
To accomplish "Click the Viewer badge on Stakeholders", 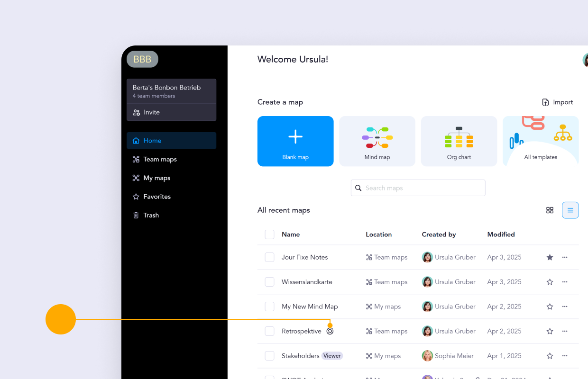I will (x=332, y=356).
